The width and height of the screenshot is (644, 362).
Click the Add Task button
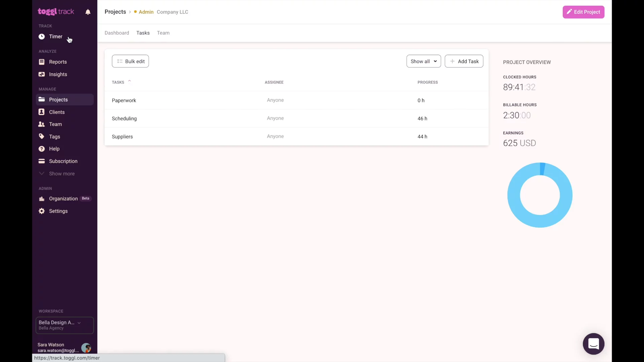(x=464, y=61)
